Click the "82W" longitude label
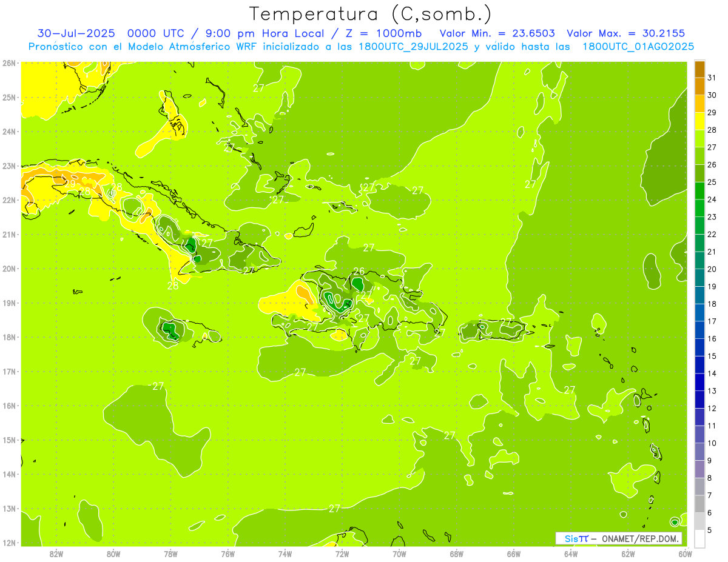The height and width of the screenshot is (562, 728). 56,554
